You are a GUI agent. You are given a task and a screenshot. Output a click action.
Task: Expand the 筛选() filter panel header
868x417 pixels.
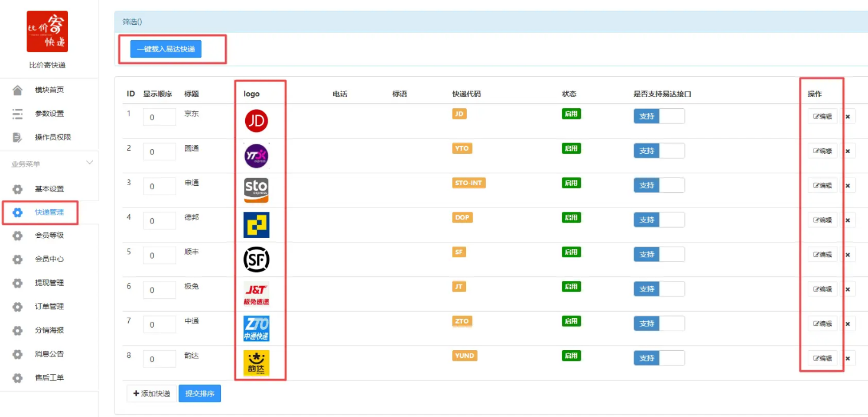point(491,21)
